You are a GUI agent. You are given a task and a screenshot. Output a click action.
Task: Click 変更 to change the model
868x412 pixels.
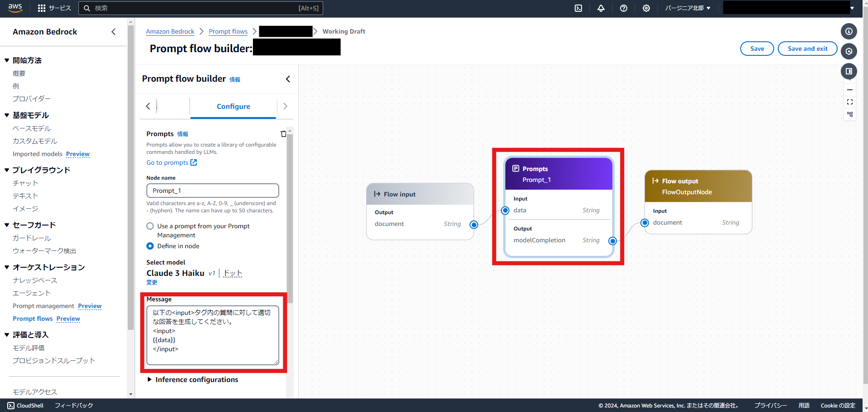coord(152,282)
